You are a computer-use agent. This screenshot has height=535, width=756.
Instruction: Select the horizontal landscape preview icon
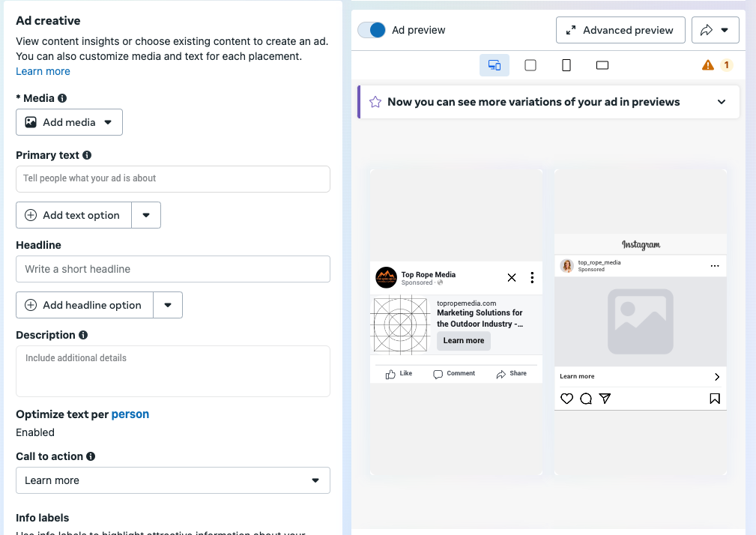coord(602,65)
